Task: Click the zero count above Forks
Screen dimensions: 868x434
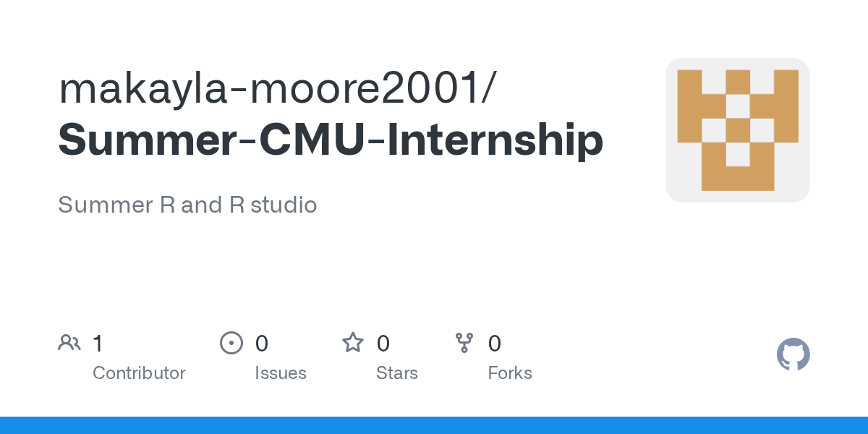Action: [x=495, y=344]
